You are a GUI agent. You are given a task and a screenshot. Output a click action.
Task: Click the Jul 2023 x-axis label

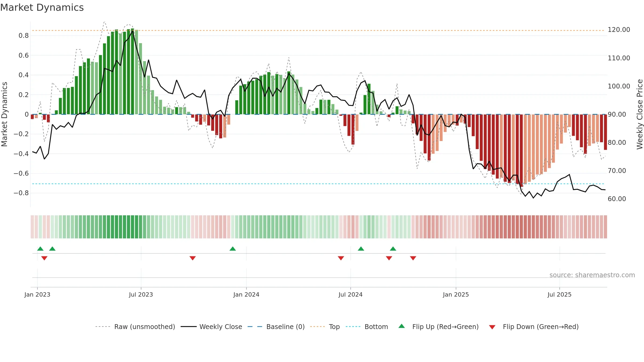tap(141, 294)
